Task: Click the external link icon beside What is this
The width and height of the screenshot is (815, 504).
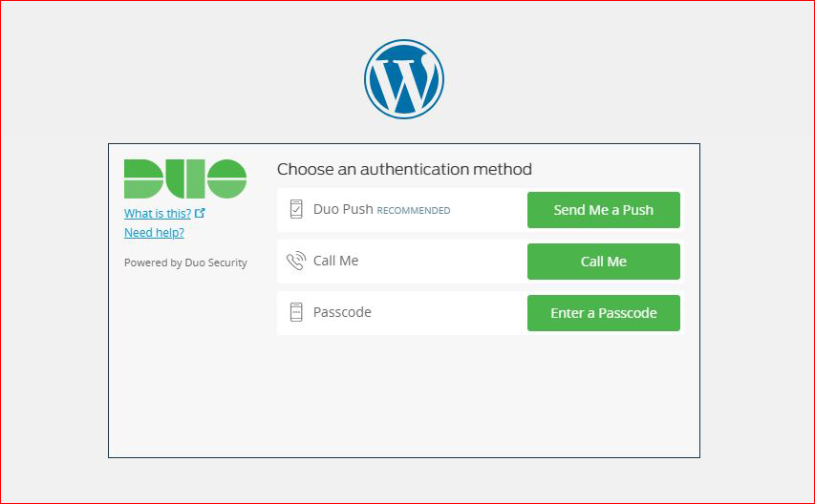Action: [200, 213]
